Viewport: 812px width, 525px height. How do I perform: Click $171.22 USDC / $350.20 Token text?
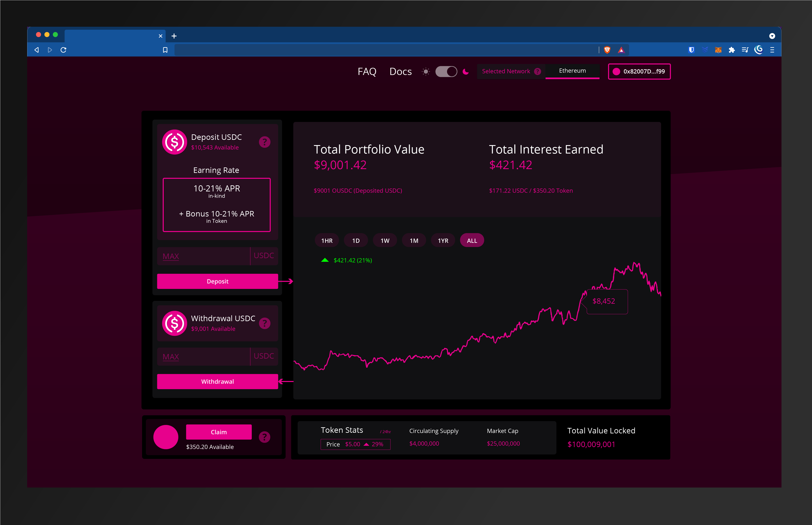[531, 191]
